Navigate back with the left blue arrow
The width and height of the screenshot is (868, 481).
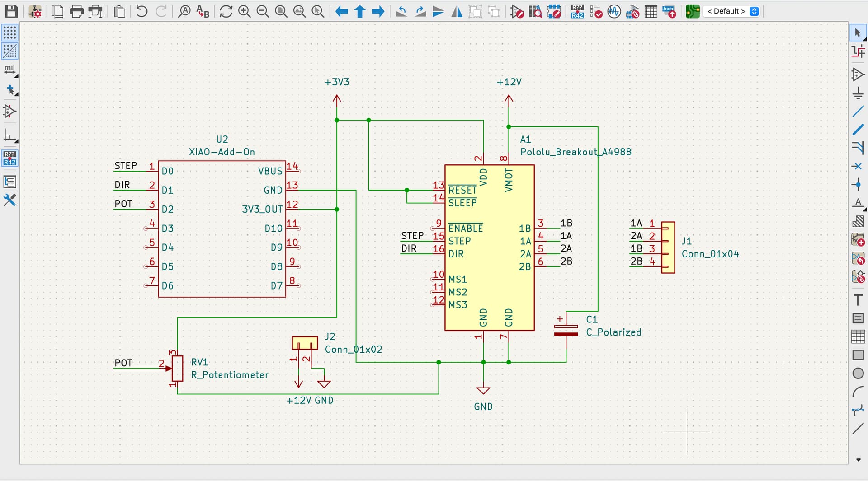[341, 11]
